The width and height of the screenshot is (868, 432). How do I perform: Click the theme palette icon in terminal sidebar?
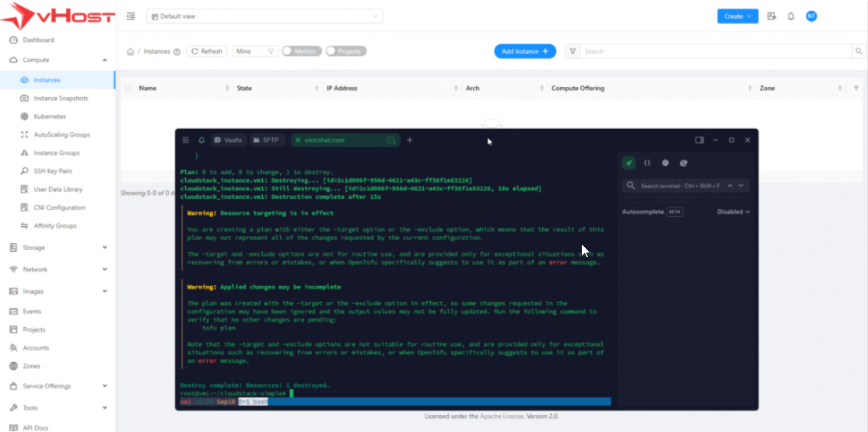coord(684,163)
